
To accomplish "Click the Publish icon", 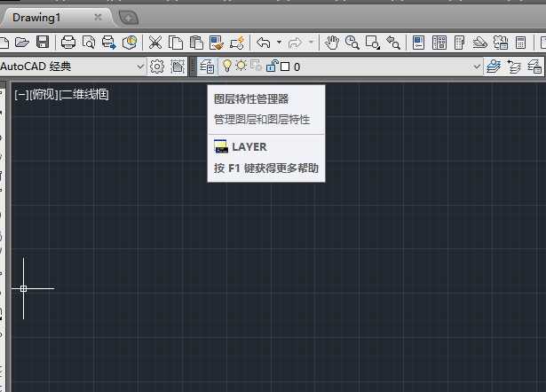I will tap(109, 43).
